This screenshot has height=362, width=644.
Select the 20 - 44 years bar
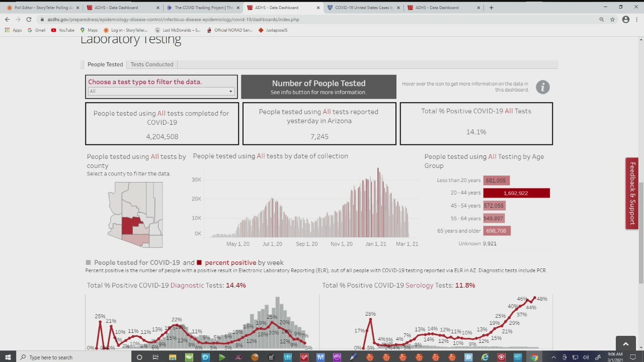point(516,193)
